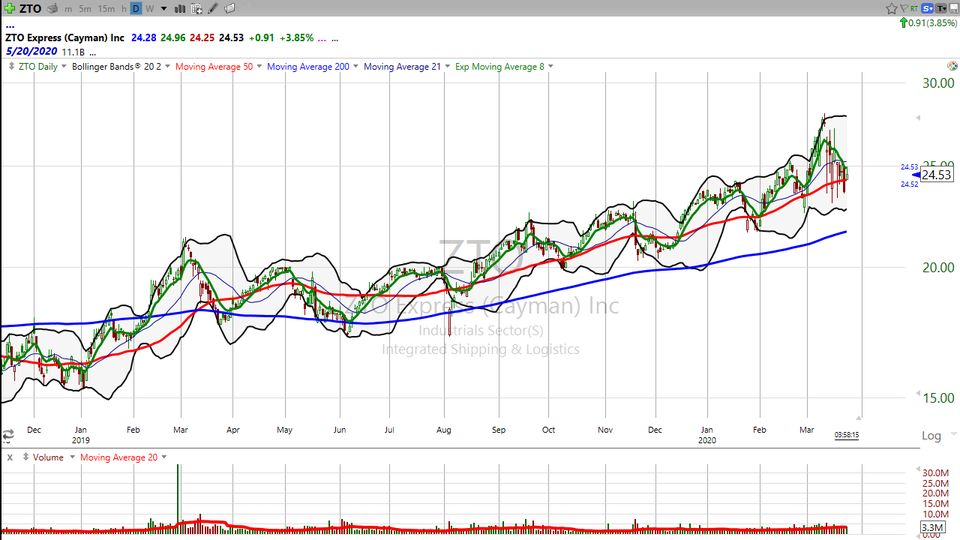Viewport: 960px width, 540px height.
Task: Open the T dropdown button
Action: coord(941,9)
